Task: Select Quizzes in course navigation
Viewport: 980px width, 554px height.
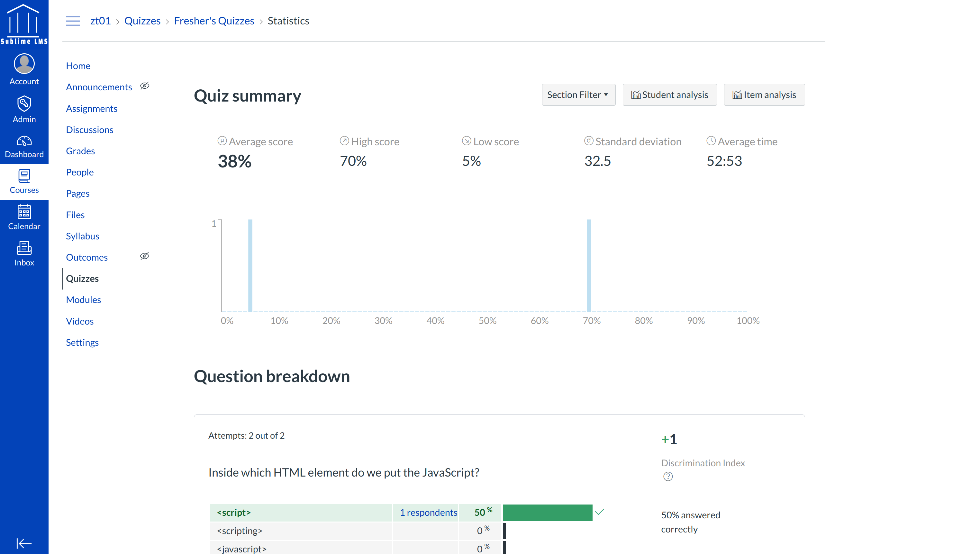Action: coord(82,279)
